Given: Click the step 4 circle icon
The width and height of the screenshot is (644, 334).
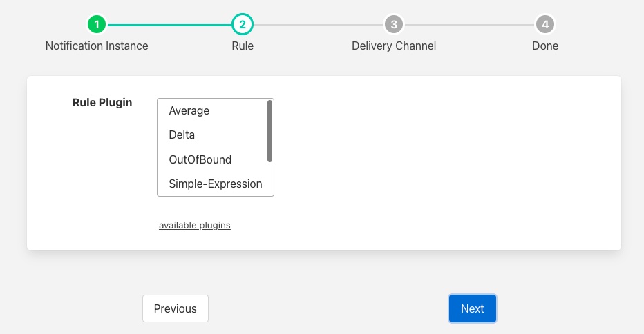Looking at the screenshot, I should tap(545, 25).
